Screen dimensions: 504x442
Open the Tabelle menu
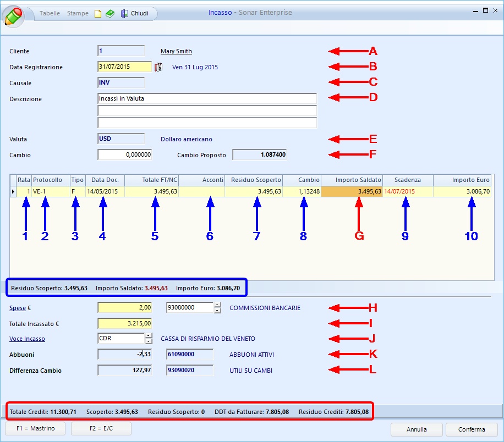point(50,13)
